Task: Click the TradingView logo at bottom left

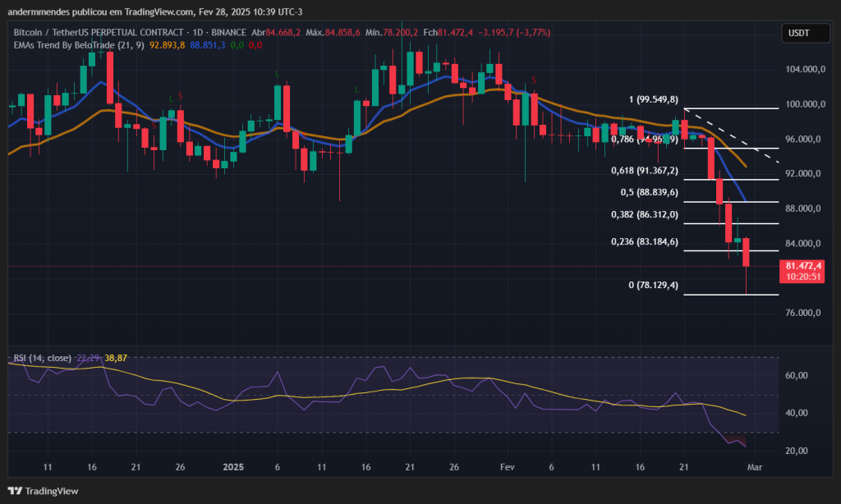Action: point(43,491)
